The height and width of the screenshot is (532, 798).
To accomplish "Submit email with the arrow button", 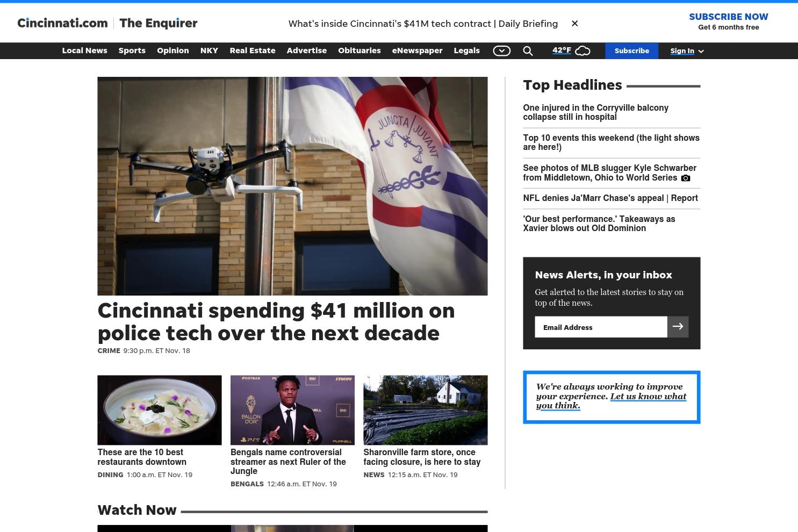I will (x=678, y=327).
